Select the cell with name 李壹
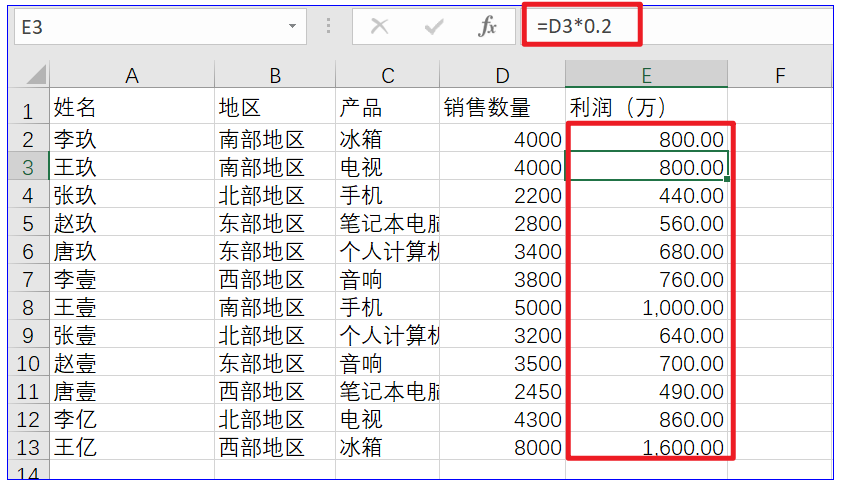Viewport: 845px width, 485px height. [132, 279]
